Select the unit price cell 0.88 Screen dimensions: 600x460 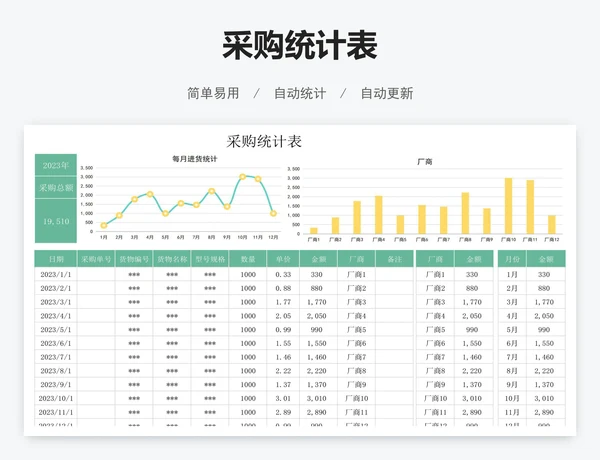point(283,288)
